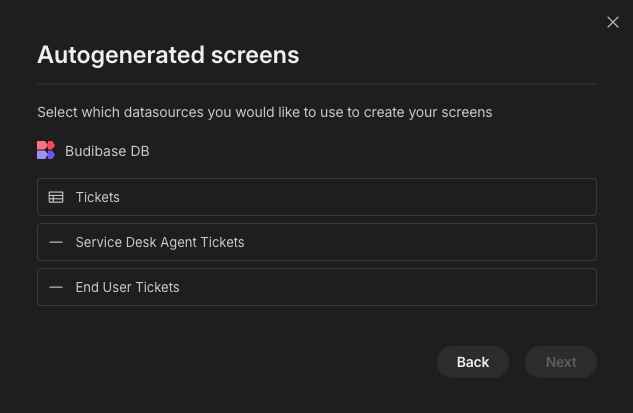Click the Budibase DB datasource label

pyautogui.click(x=107, y=151)
